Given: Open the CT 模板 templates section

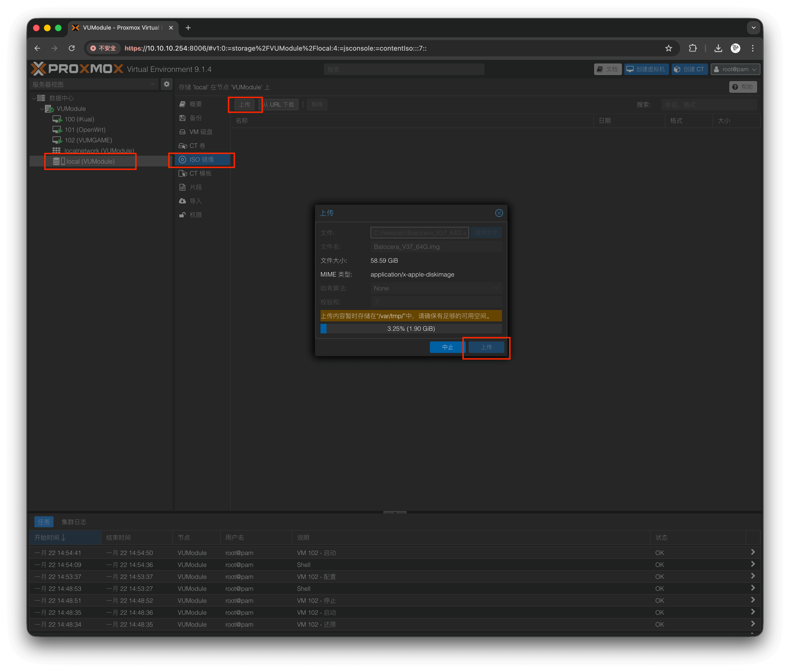Looking at the screenshot, I should [200, 173].
